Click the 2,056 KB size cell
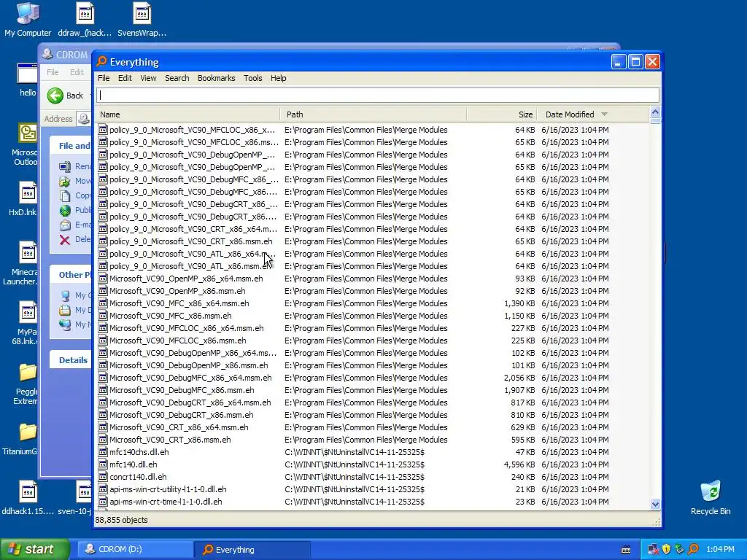Screen dimensions: 747x560 (x=519, y=378)
